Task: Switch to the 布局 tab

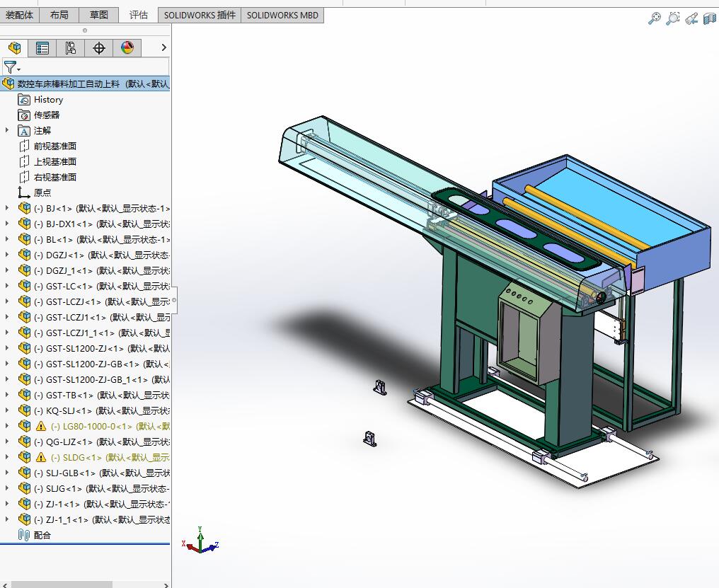Action: tap(59, 15)
